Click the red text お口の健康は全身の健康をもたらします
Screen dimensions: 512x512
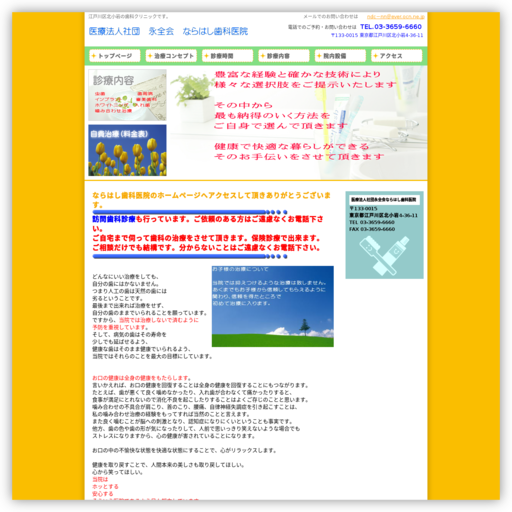[x=142, y=378]
